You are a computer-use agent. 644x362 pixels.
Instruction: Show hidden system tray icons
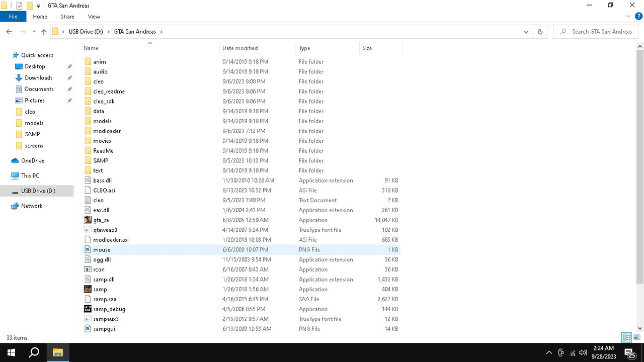click(x=549, y=352)
